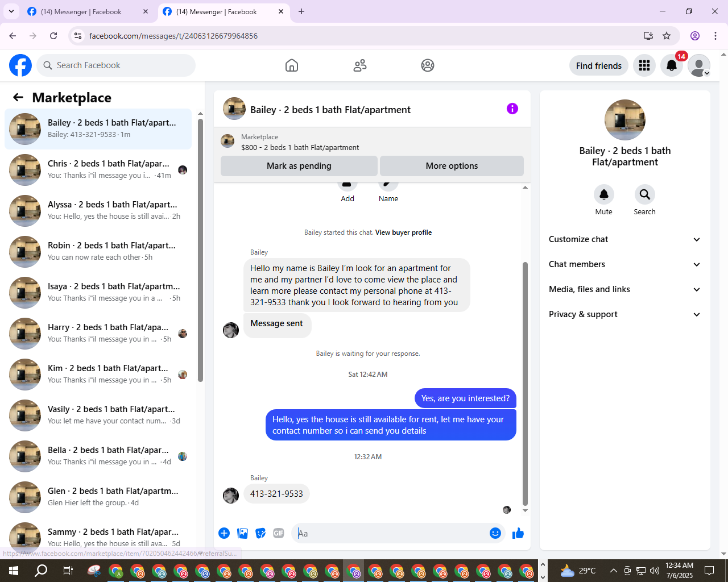Open a new browser tab
Screen dimensions: 728x582
(x=301, y=11)
